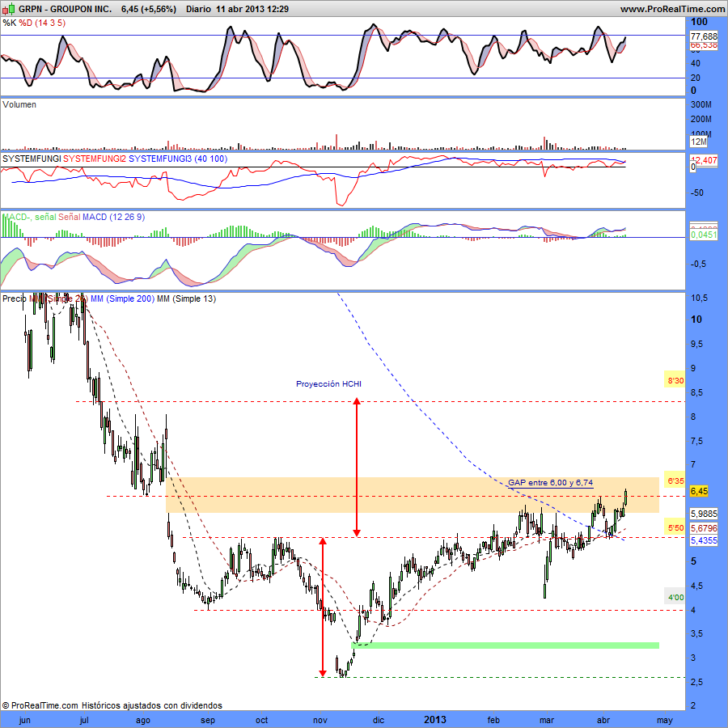Select the 'Proyección HCHI' annotation text
The width and height of the screenshot is (728, 728).
pyautogui.click(x=328, y=384)
